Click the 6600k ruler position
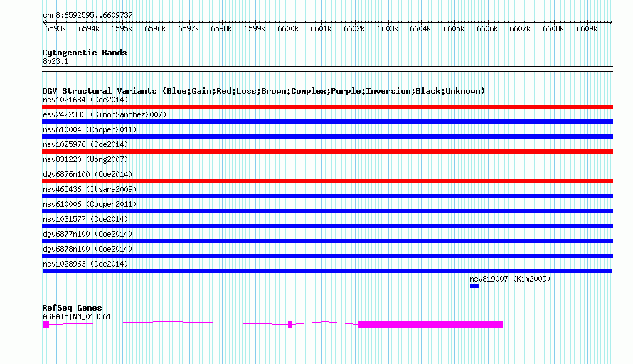633x364 pixels. [x=288, y=28]
